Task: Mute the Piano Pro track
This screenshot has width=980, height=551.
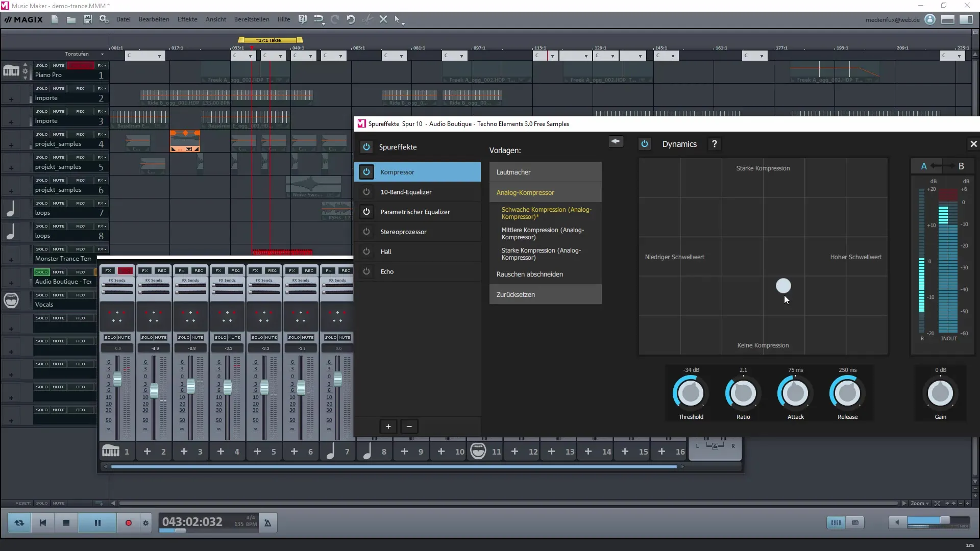Action: (59, 65)
